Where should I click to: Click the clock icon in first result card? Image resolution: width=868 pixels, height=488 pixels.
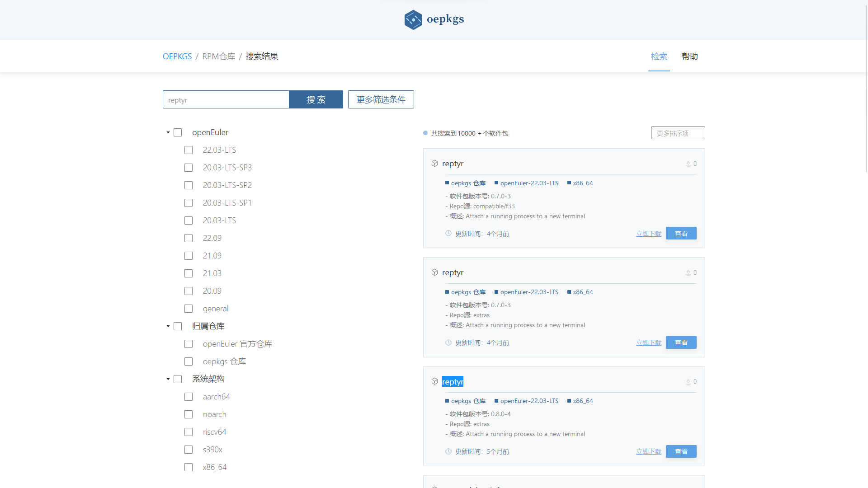[x=448, y=234]
